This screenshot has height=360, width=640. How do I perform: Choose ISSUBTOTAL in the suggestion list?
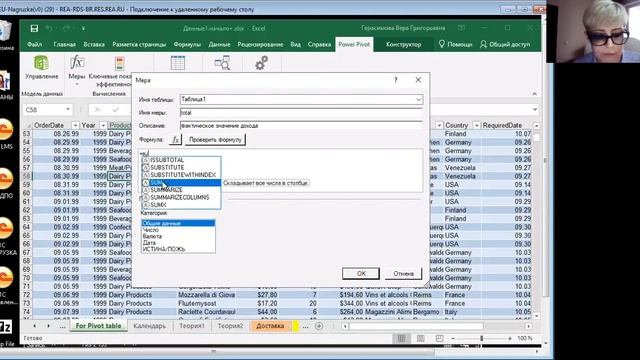click(x=181, y=160)
